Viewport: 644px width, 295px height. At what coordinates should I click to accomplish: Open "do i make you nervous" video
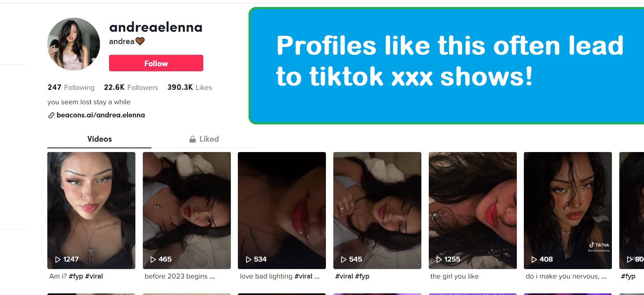click(568, 211)
